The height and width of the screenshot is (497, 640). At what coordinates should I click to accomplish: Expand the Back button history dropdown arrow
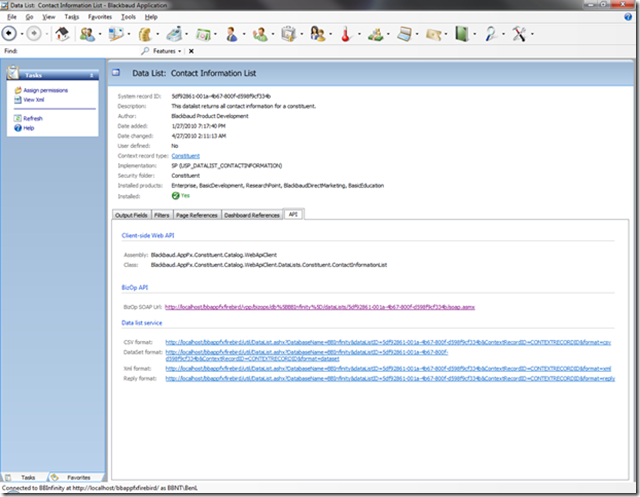pyautogui.click(x=21, y=33)
